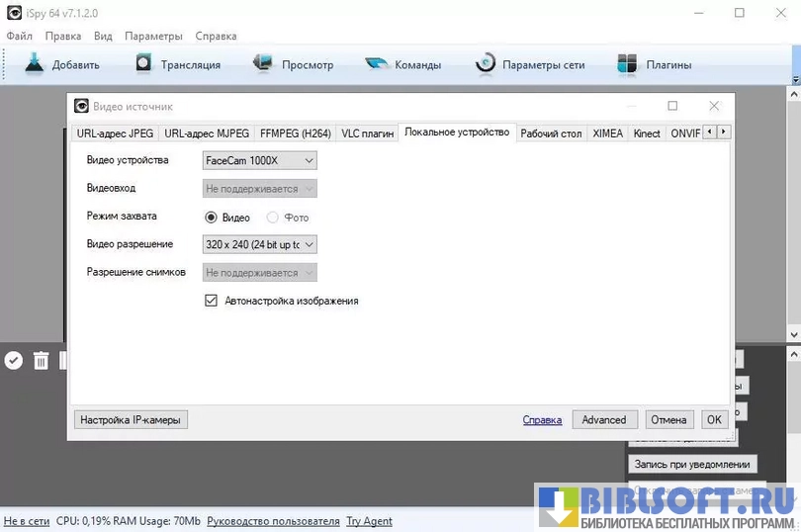The height and width of the screenshot is (532, 801).
Task: Click the round checkmark icon
Action: tap(13, 361)
